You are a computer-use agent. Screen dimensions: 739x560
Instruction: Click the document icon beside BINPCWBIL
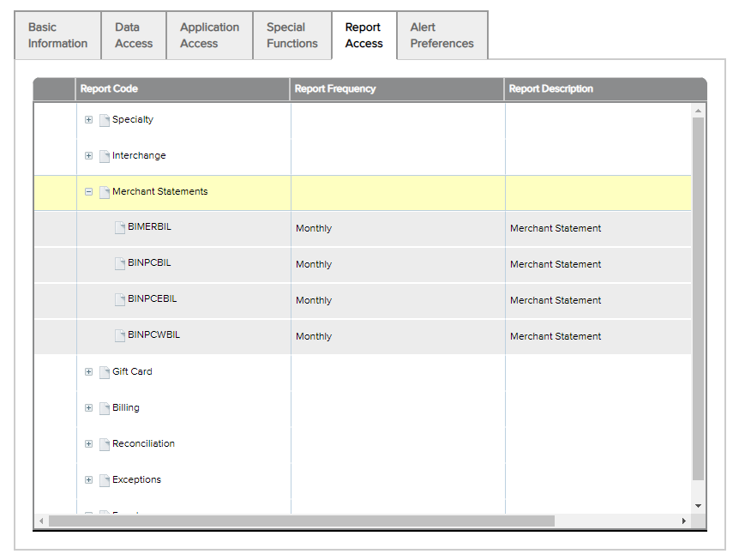[x=120, y=336]
